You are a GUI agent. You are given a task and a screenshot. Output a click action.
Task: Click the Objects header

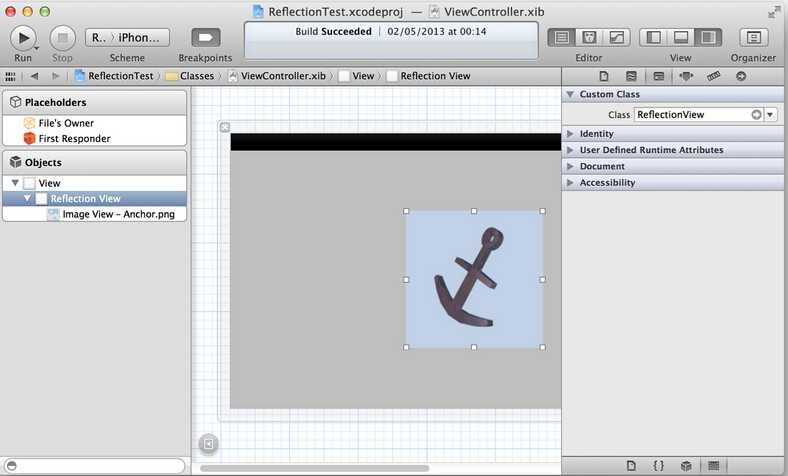94,162
